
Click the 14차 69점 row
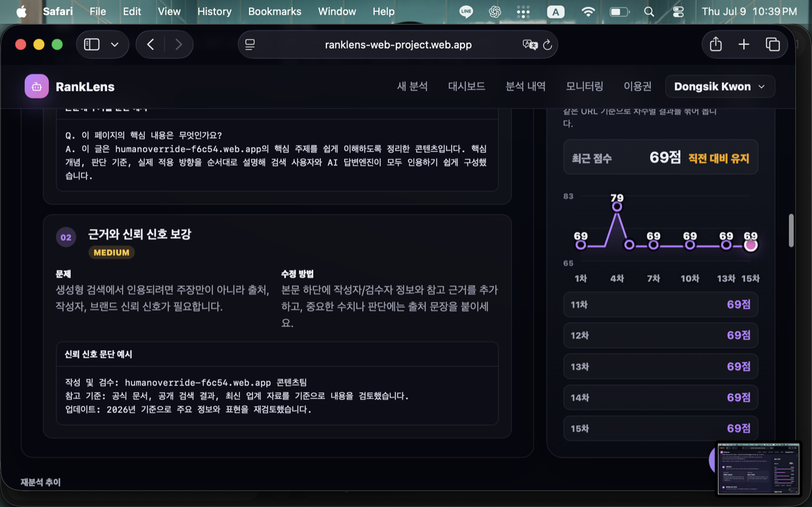(660, 398)
